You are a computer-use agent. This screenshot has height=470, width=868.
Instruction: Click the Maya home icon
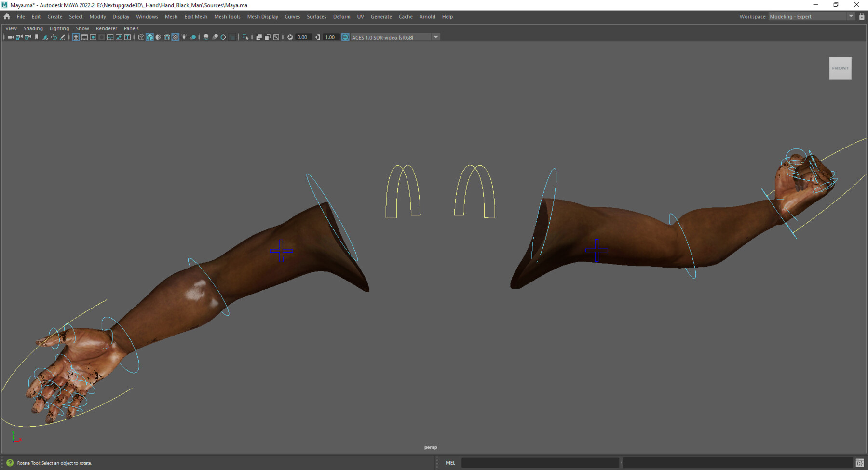[x=7, y=16]
